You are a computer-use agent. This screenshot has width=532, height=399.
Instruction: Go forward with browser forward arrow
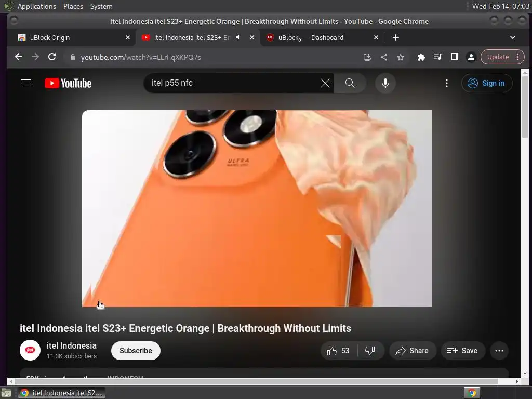click(x=35, y=57)
